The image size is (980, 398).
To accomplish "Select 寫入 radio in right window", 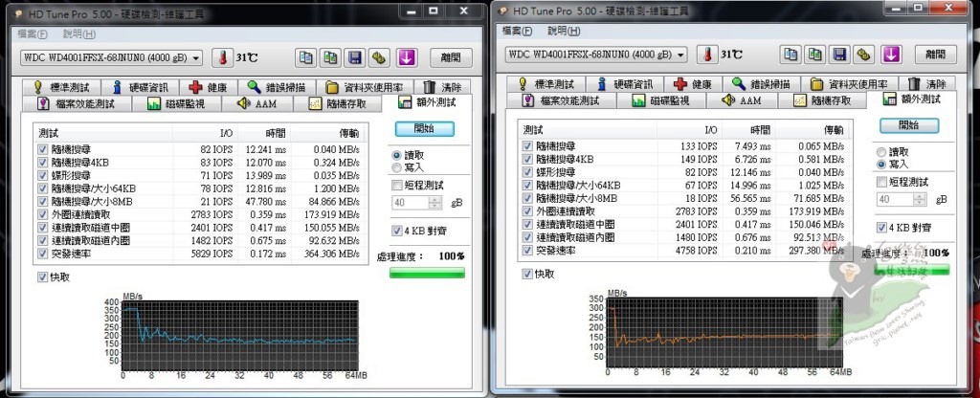I will coord(881,165).
